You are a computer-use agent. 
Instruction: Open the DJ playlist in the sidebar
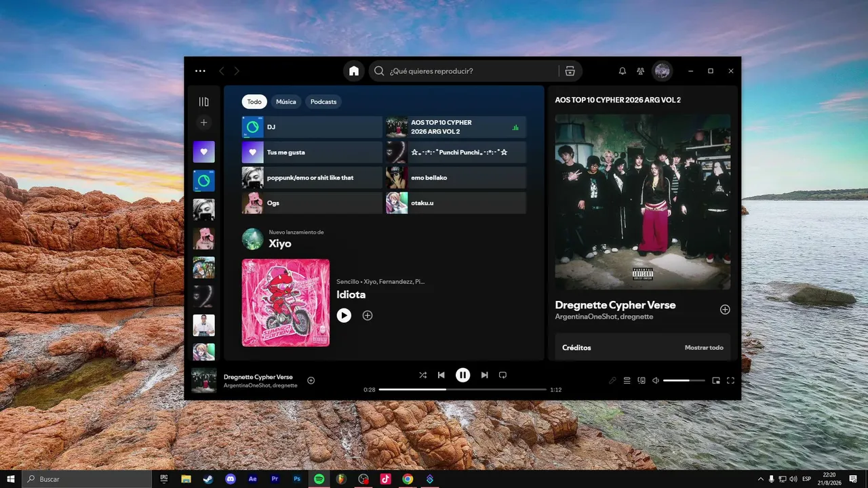click(203, 181)
